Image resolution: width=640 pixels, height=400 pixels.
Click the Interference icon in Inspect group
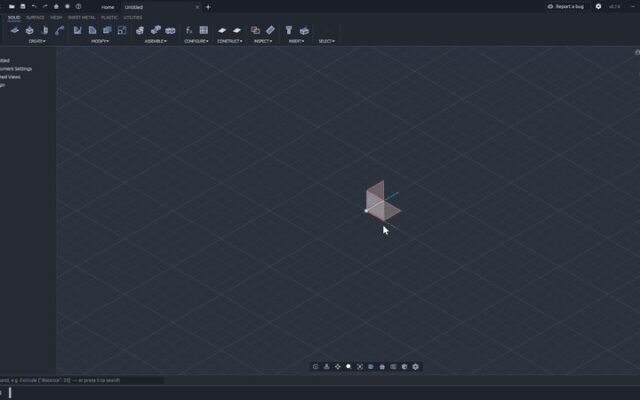click(x=256, y=30)
